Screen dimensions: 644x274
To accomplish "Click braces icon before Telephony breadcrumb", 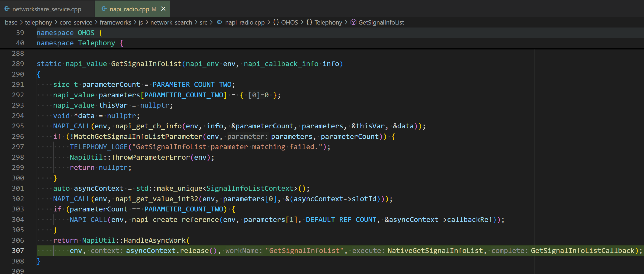I will [x=309, y=22].
